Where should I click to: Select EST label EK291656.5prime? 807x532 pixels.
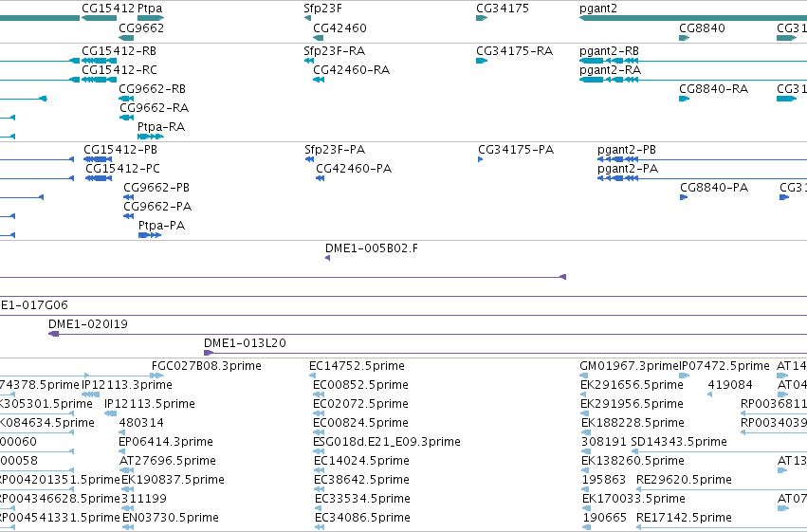(x=632, y=385)
